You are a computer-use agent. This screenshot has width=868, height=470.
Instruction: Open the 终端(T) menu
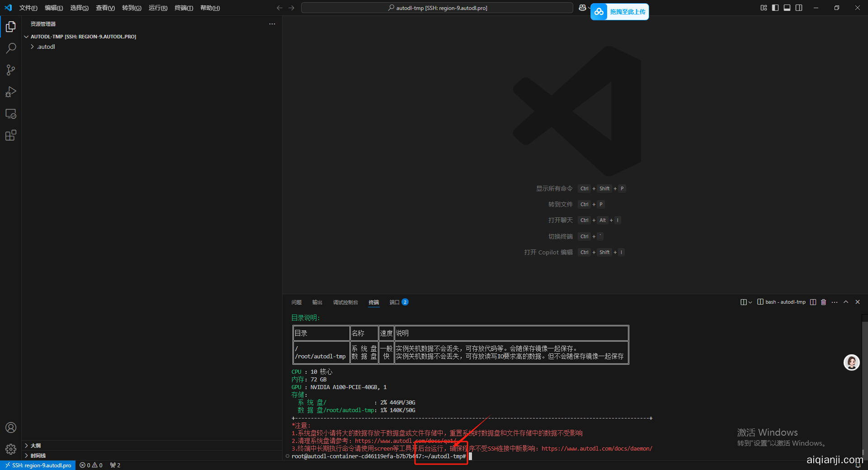(184, 8)
